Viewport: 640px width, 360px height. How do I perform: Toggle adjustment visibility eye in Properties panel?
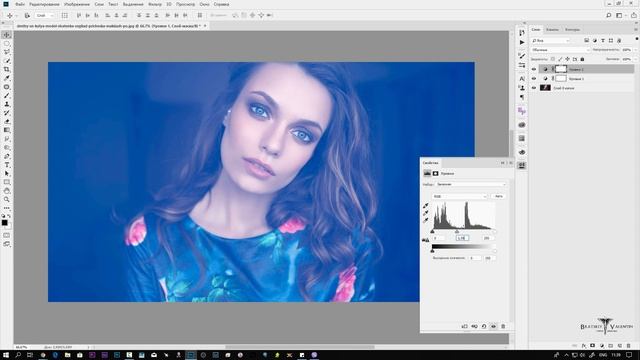click(493, 326)
